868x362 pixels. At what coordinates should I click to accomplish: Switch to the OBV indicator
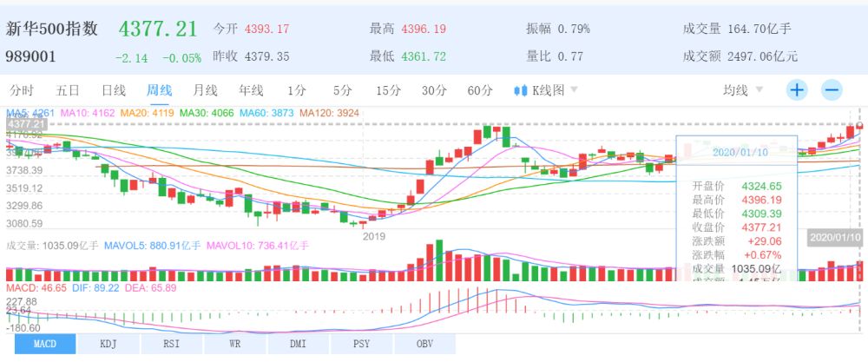coord(424,345)
